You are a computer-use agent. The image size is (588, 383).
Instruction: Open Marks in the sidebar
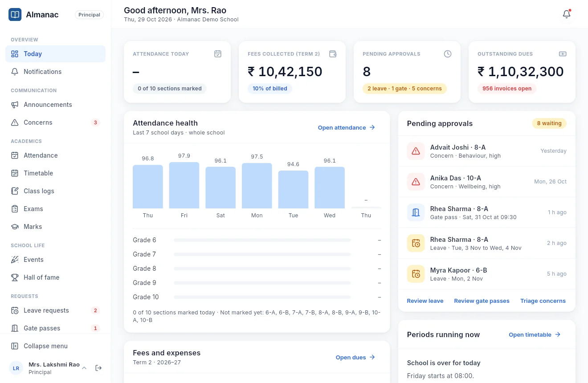tap(55, 227)
